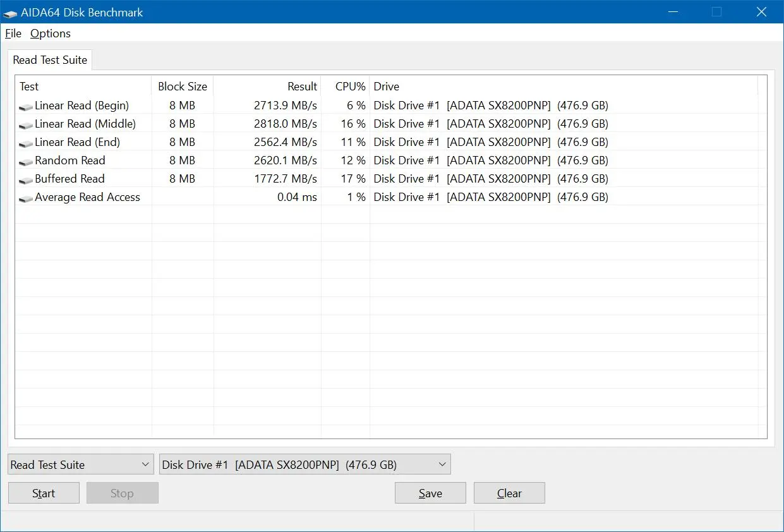Click the 11 % CPU usage value

tap(353, 142)
